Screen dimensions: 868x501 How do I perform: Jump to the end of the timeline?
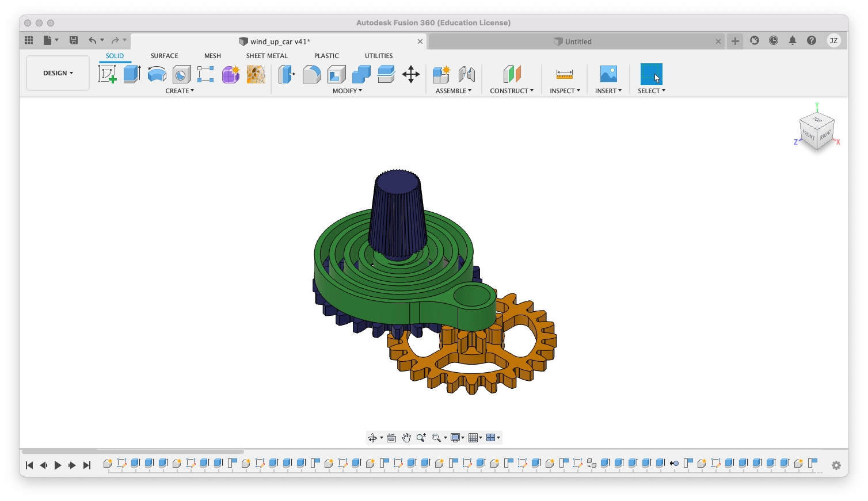pyautogui.click(x=87, y=465)
